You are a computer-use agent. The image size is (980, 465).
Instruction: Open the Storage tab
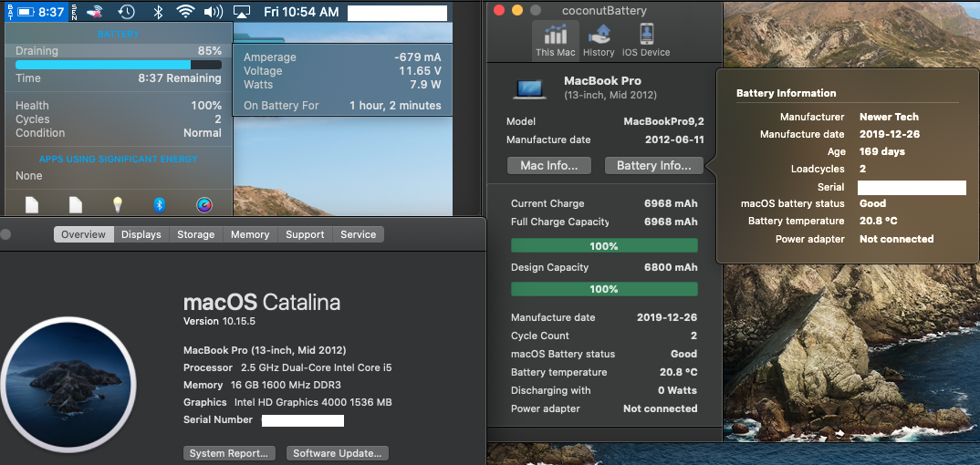pyautogui.click(x=195, y=234)
